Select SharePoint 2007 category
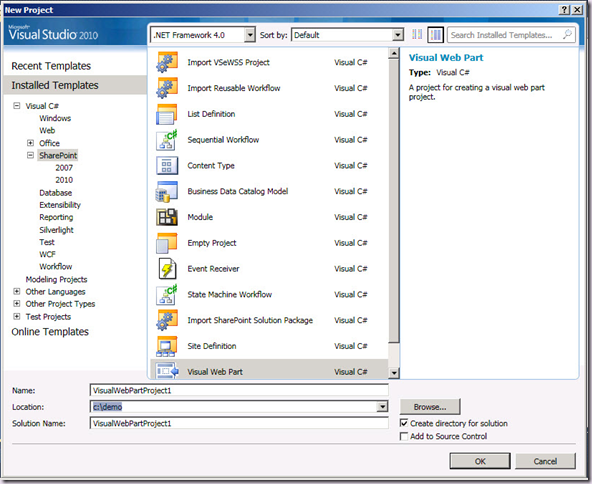The image size is (592, 484). pyautogui.click(x=64, y=168)
